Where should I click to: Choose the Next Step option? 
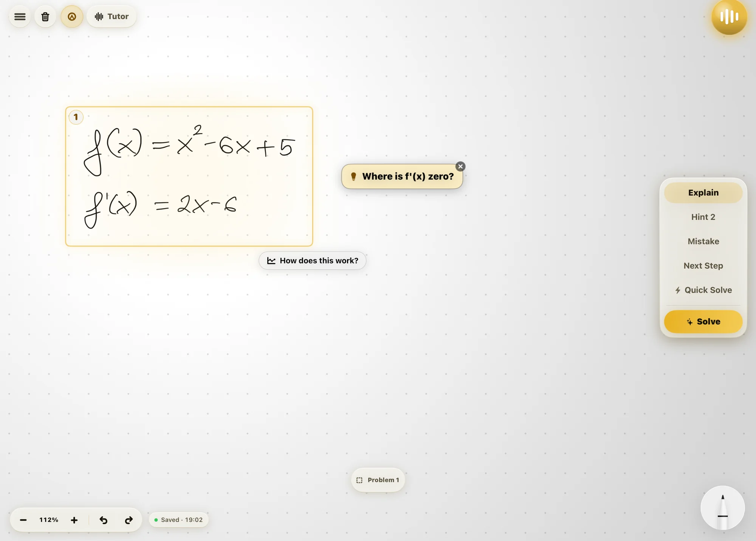click(x=703, y=266)
